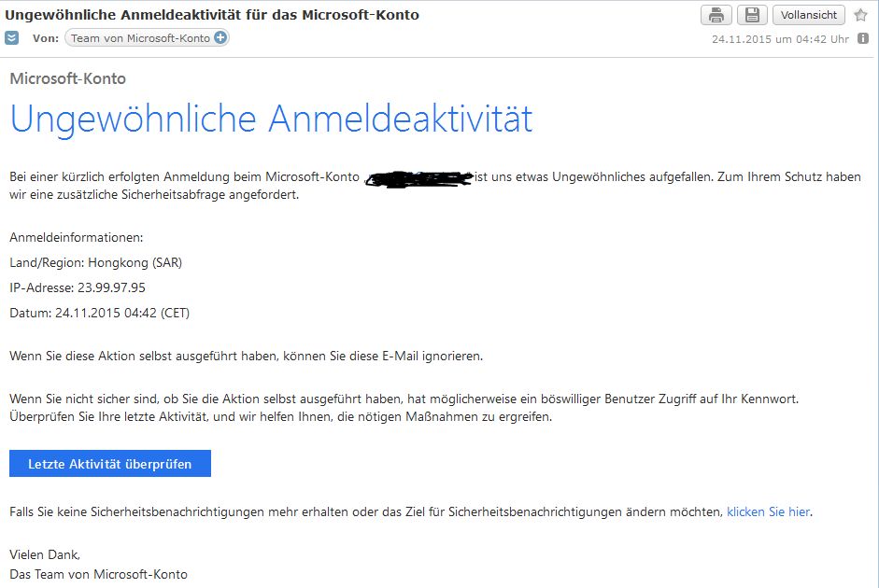
Task: Mark the email with the star icon
Action: (x=860, y=15)
